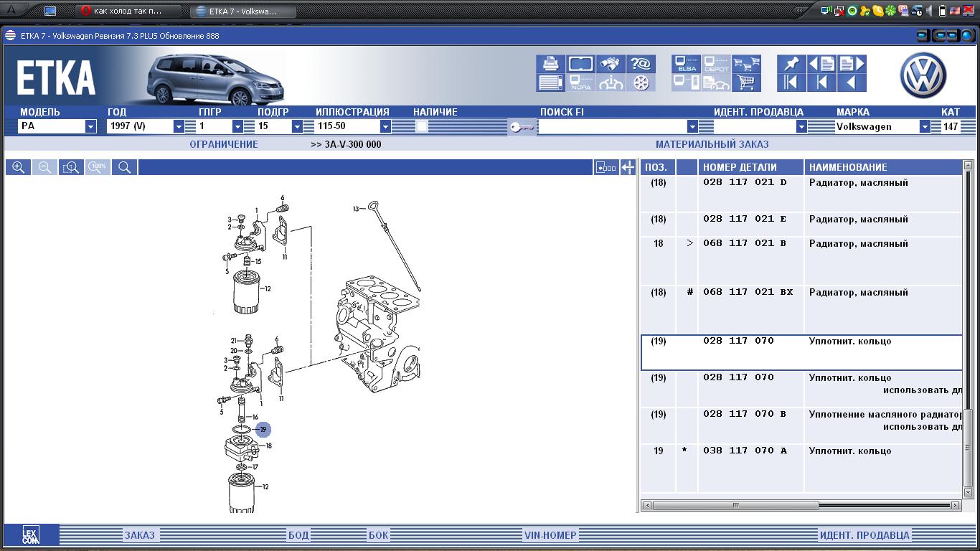The width and height of the screenshot is (980, 551).
Task: Open the МОДЕЛЬ dropdown showing PA
Action: click(90, 127)
